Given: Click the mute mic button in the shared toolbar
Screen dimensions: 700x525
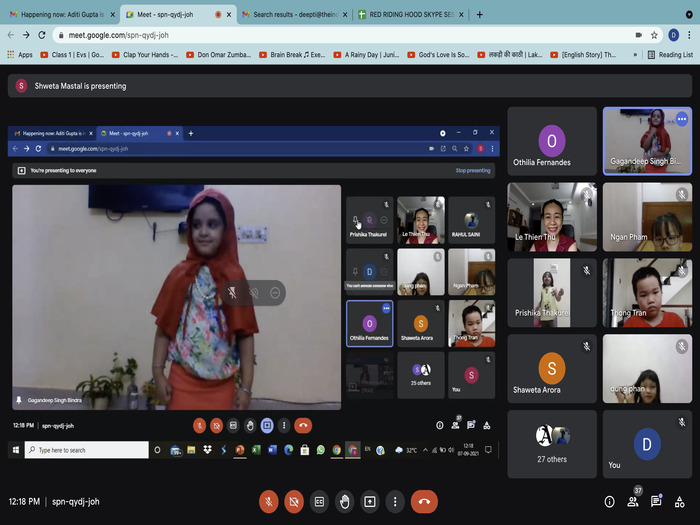Looking at the screenshot, I should point(200,425).
